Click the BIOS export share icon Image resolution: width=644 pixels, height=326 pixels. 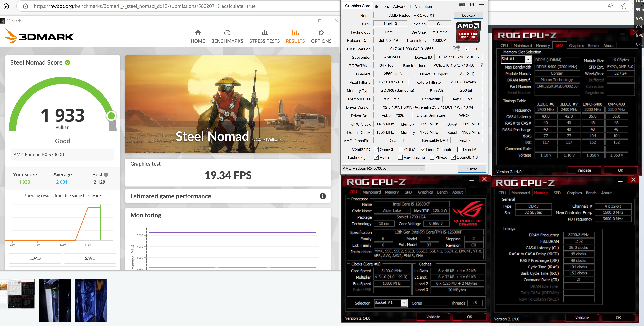tap(456, 49)
